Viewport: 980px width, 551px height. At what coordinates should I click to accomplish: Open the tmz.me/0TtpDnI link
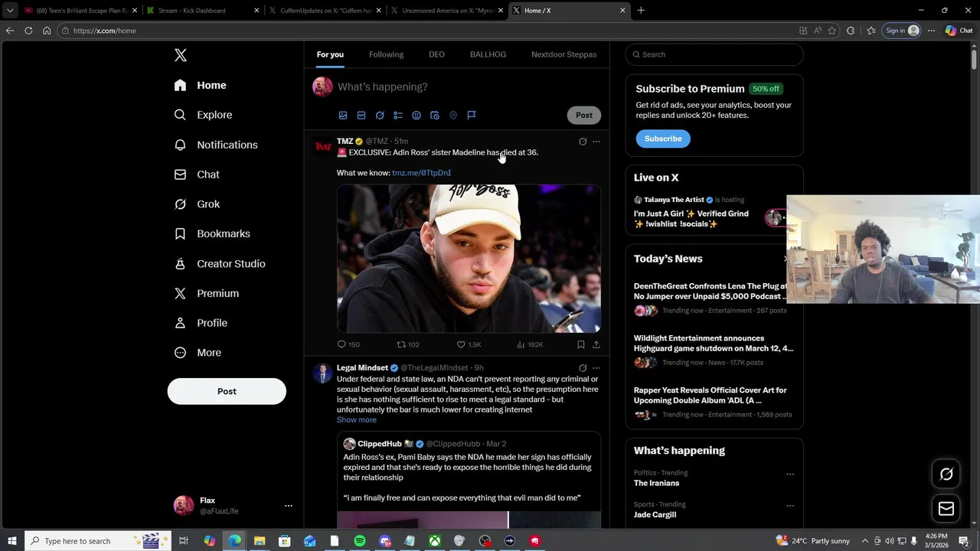pos(421,173)
